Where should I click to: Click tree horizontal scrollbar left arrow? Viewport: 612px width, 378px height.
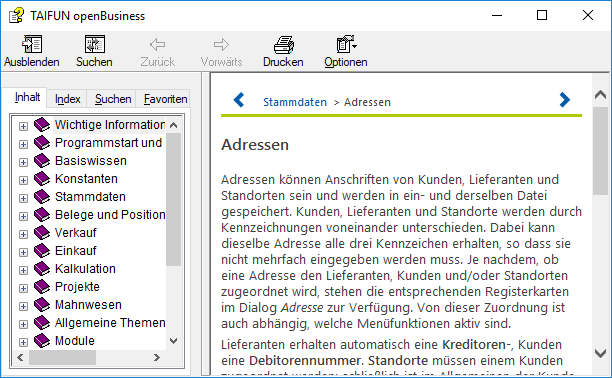click(20, 357)
